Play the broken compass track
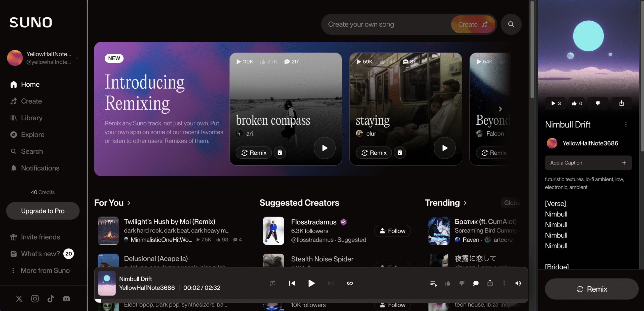 point(325,148)
